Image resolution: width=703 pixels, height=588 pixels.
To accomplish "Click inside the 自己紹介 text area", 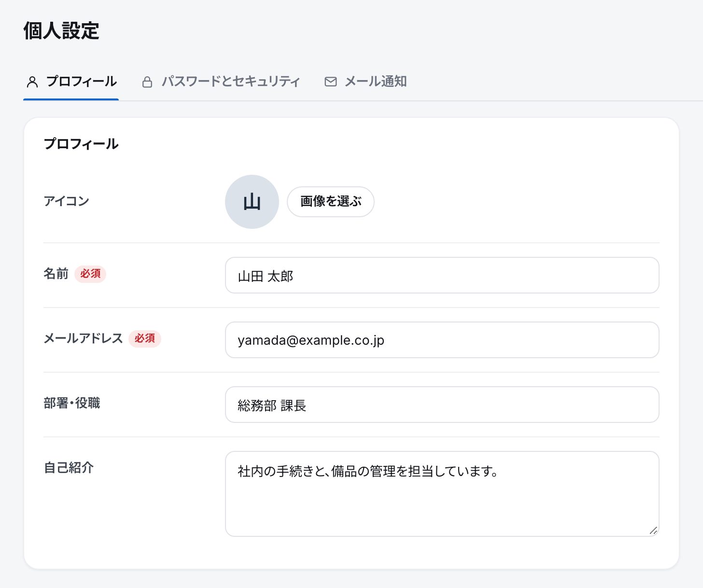I will [x=442, y=494].
